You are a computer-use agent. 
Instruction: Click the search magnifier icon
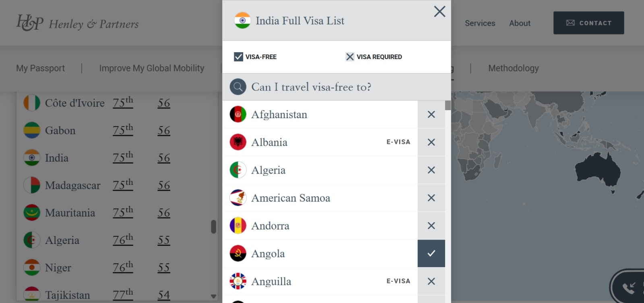238,87
